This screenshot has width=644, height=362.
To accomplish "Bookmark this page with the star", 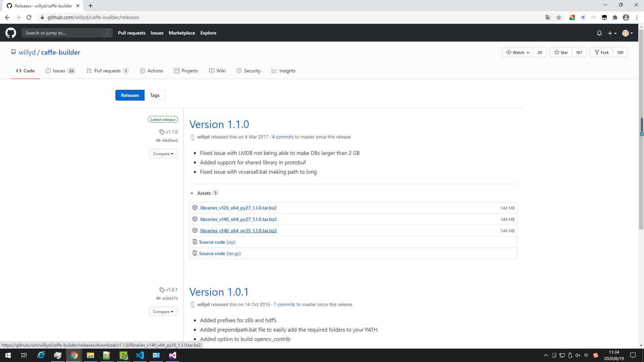I will [559, 17].
